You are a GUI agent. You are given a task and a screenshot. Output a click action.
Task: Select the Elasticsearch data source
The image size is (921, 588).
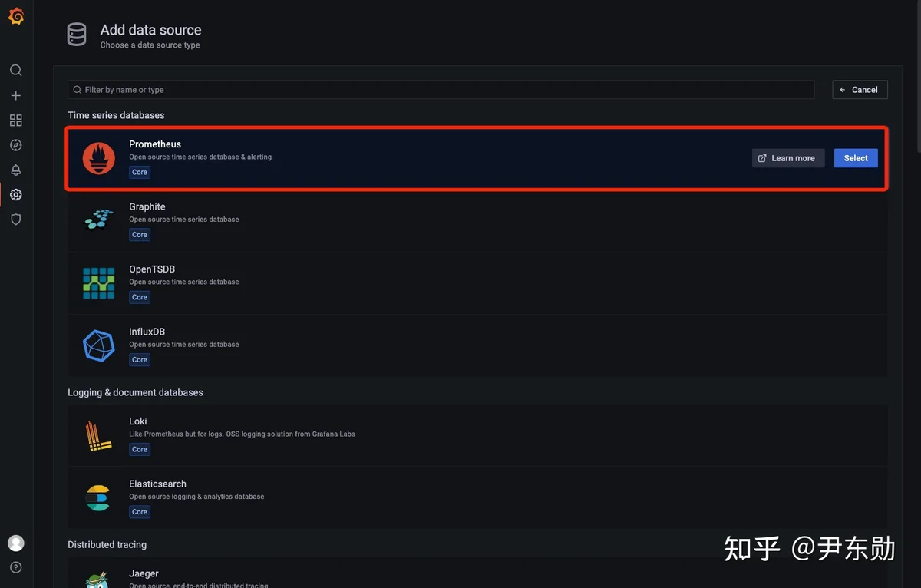(477, 497)
